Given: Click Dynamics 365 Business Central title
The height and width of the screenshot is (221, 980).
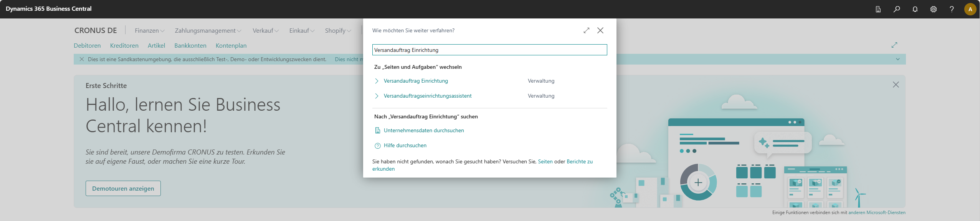Looking at the screenshot, I should [49, 8].
